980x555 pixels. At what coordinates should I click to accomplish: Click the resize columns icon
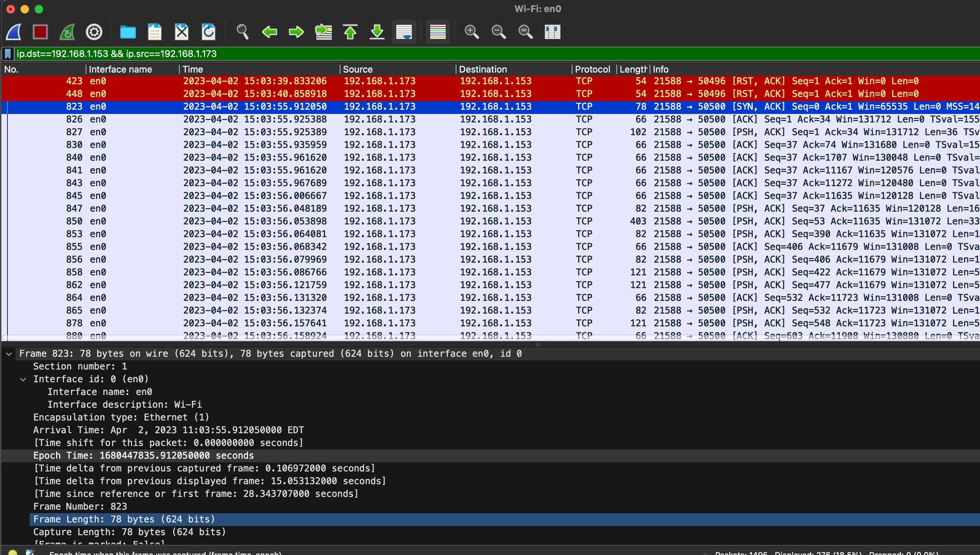pos(552,32)
